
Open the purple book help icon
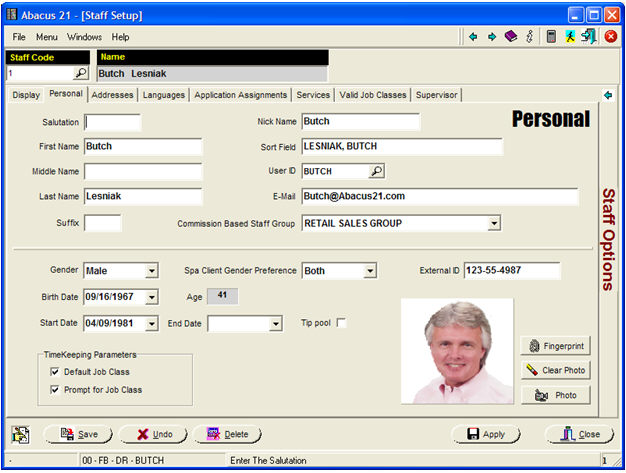510,36
